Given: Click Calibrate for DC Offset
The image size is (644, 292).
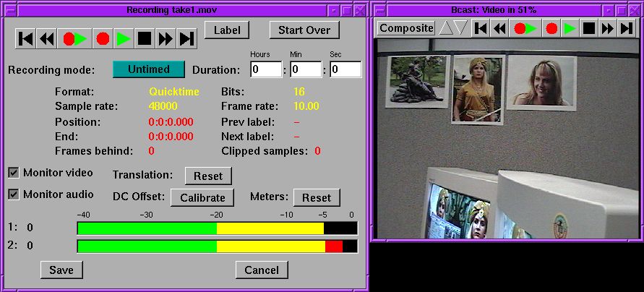Looking at the screenshot, I should pyautogui.click(x=202, y=198).
